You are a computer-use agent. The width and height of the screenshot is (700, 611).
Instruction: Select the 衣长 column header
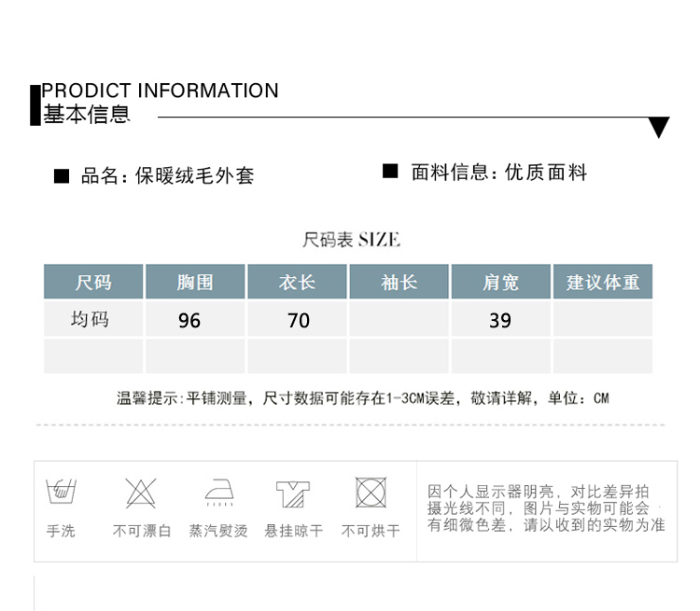[x=297, y=282]
